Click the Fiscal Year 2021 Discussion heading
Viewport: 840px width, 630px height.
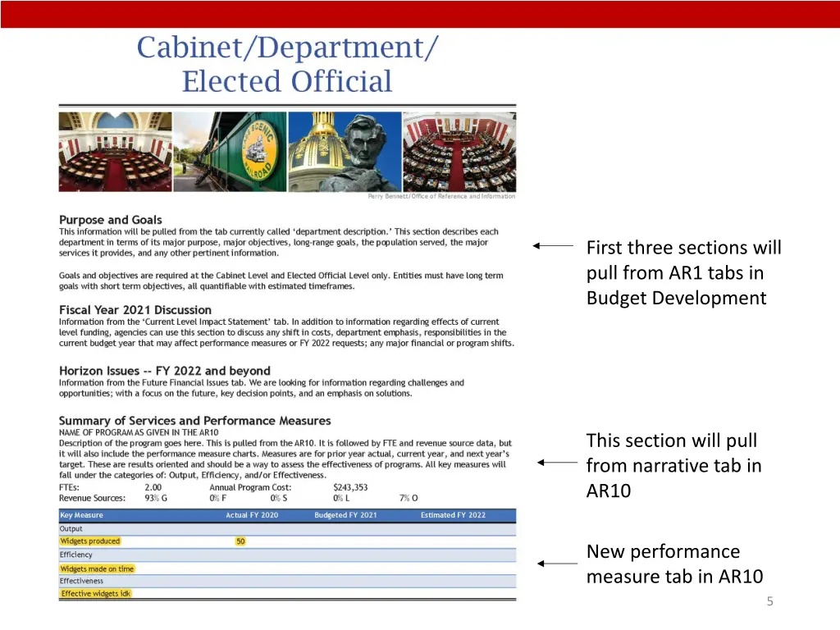tap(135, 310)
